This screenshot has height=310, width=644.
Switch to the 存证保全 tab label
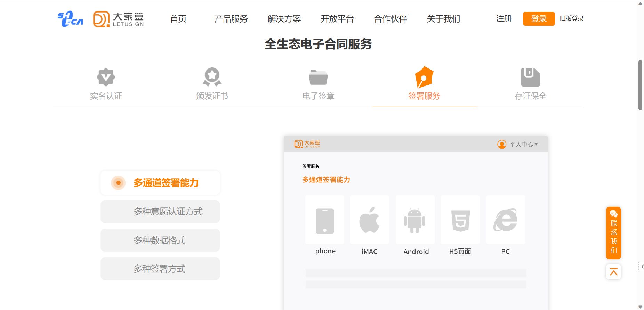[530, 96]
